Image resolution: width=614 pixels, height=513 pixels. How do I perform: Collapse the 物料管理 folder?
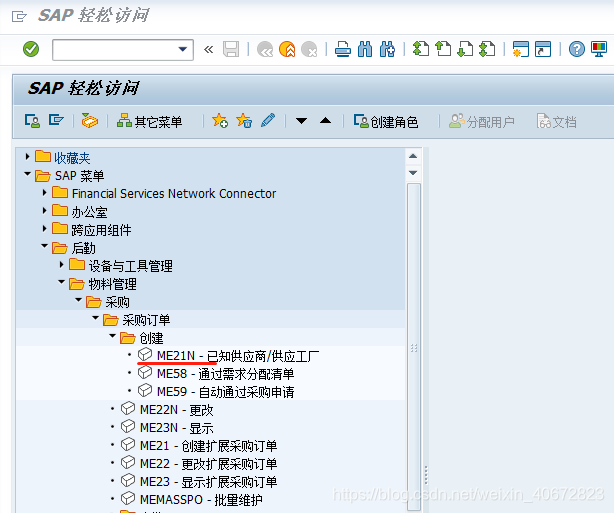tap(61, 282)
